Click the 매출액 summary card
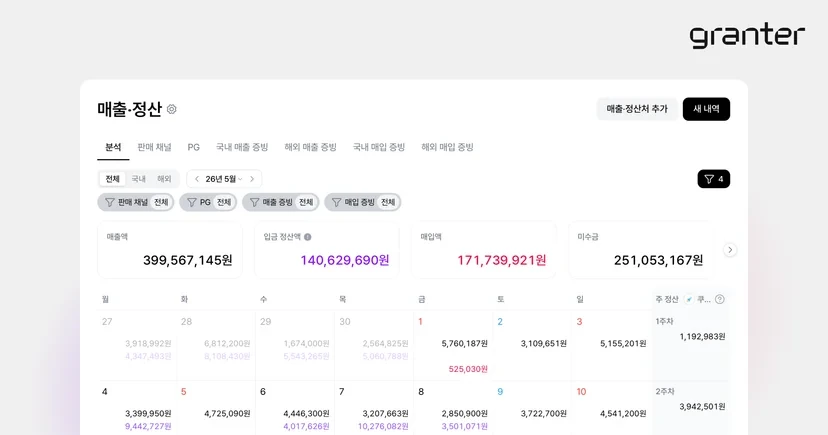Viewport: 828px width, 435px height. [170, 250]
